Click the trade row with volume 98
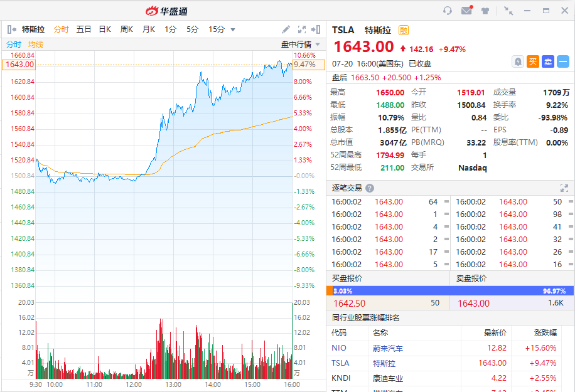The height and width of the screenshot is (392, 575). (x=513, y=215)
